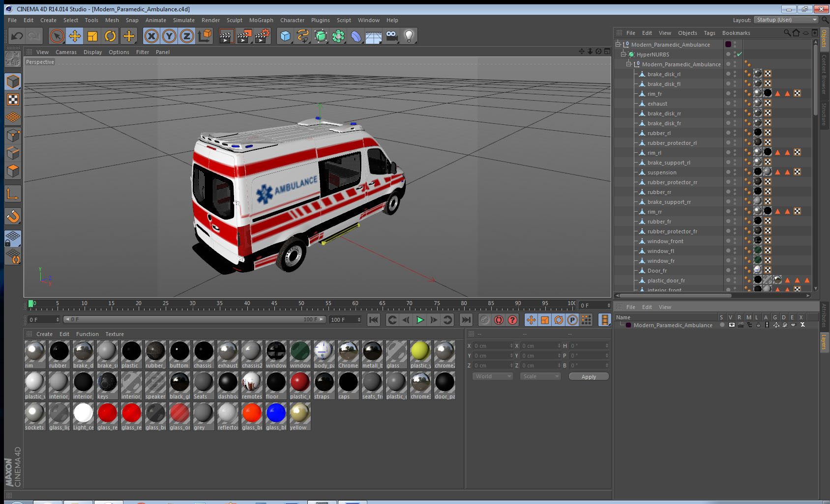This screenshot has height=504, width=830.
Task: Select the blue glass_bl material
Action: tap(276, 416)
